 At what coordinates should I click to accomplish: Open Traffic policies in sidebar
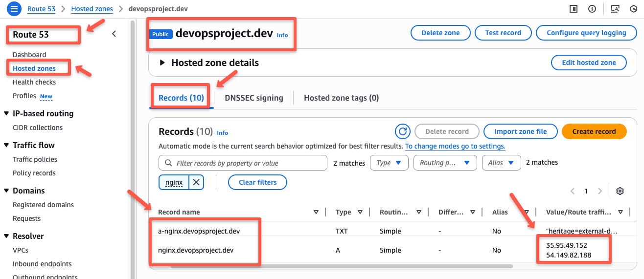click(x=35, y=159)
